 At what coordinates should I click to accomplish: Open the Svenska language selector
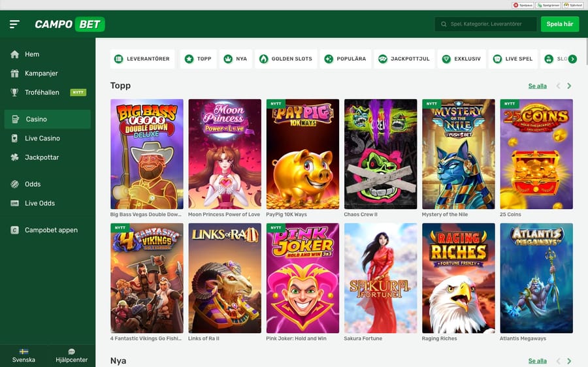tap(24, 355)
